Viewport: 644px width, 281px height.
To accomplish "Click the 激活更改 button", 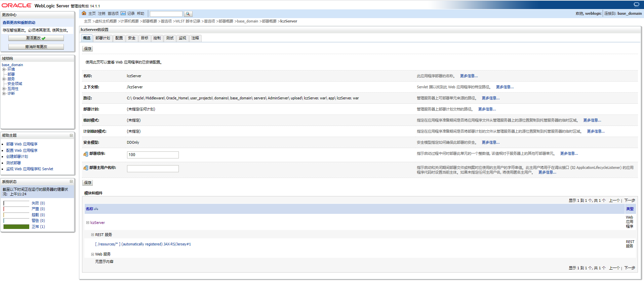I will coord(36,38).
